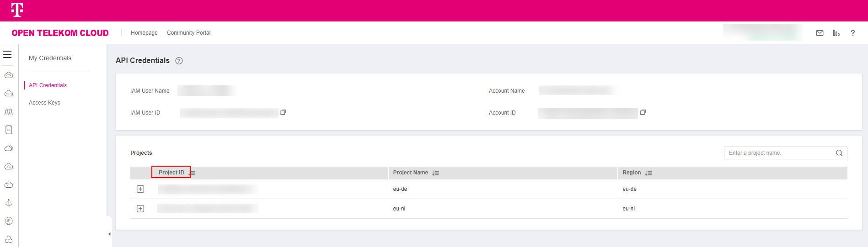Click the three-circles cluster sidebar icon
This screenshot has height=247, width=868.
tap(9, 239)
